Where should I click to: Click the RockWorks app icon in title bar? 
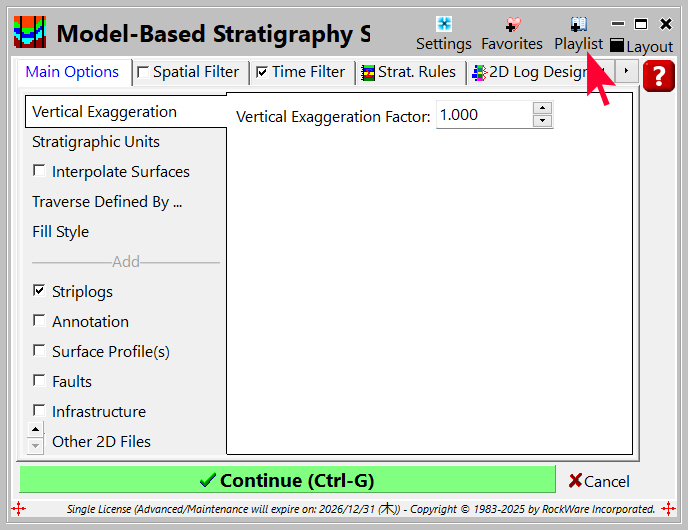click(x=29, y=33)
